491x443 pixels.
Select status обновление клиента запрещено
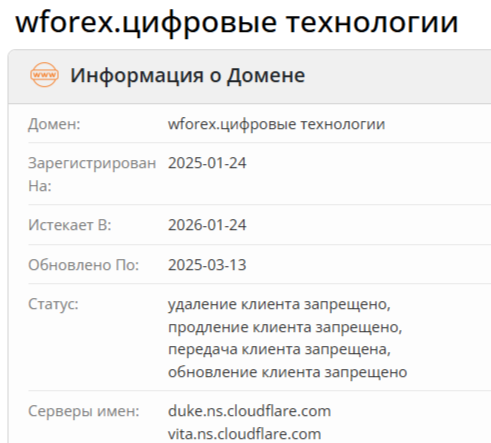[x=288, y=372]
